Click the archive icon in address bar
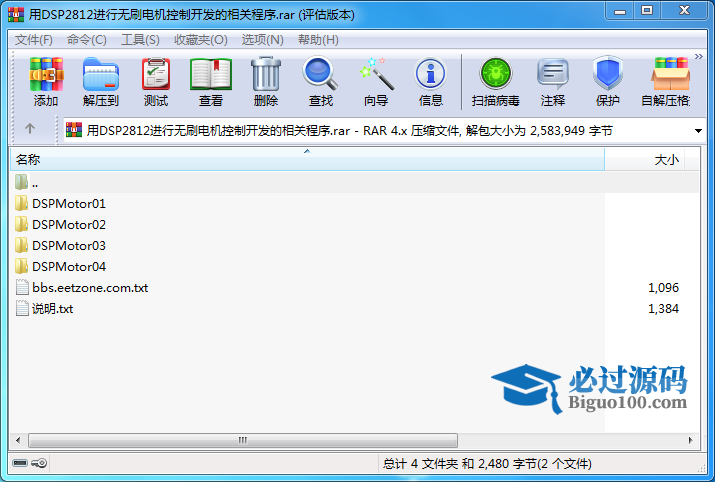The image size is (715, 482). pyautogui.click(x=74, y=130)
